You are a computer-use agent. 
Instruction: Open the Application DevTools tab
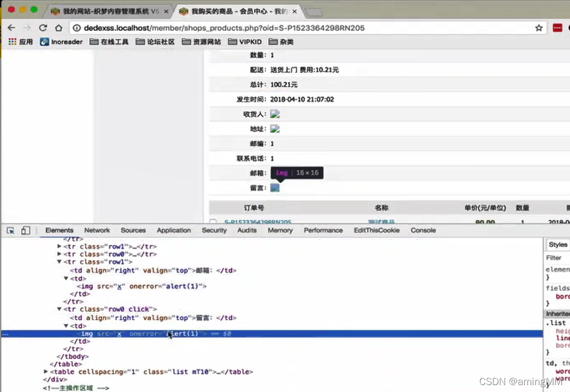[x=174, y=230]
